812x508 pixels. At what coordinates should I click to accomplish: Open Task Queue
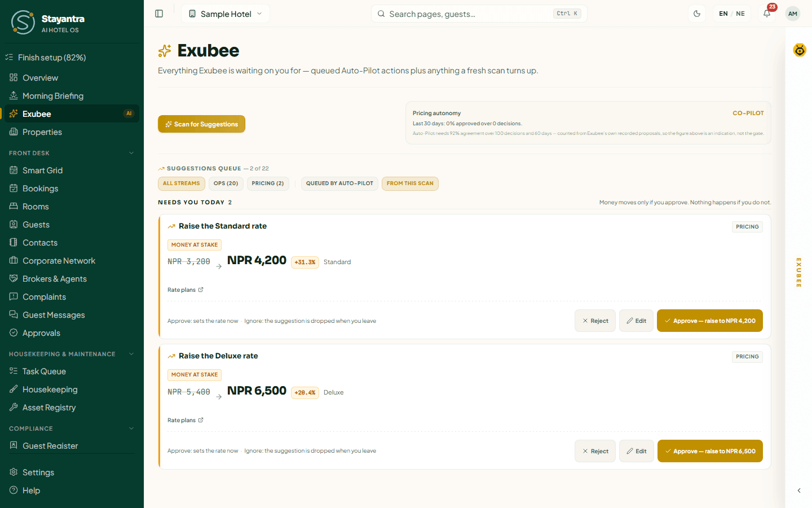(x=72, y=371)
